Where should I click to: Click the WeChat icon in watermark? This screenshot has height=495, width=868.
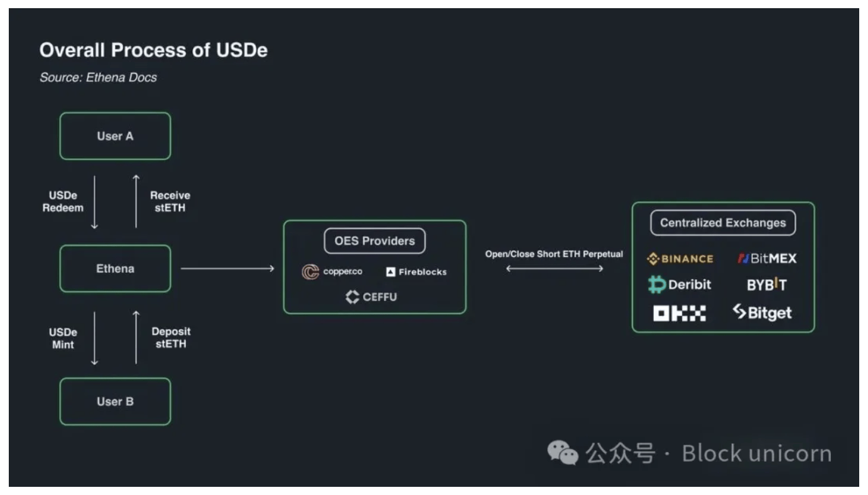[562, 453]
